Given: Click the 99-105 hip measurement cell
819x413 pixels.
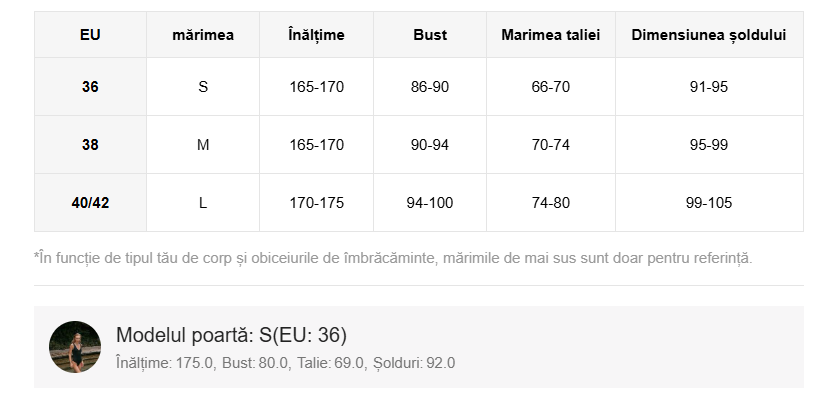Looking at the screenshot, I should tap(709, 203).
